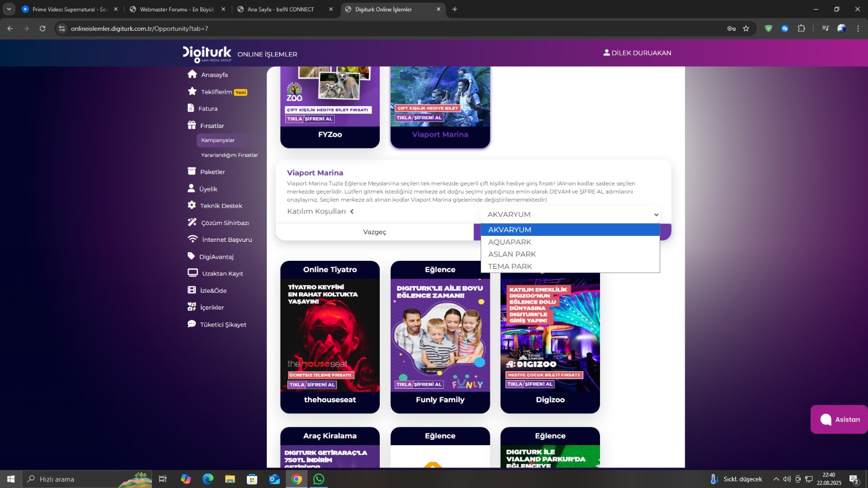Click the Paketler box icon
This screenshot has height=488, width=868.
(192, 171)
